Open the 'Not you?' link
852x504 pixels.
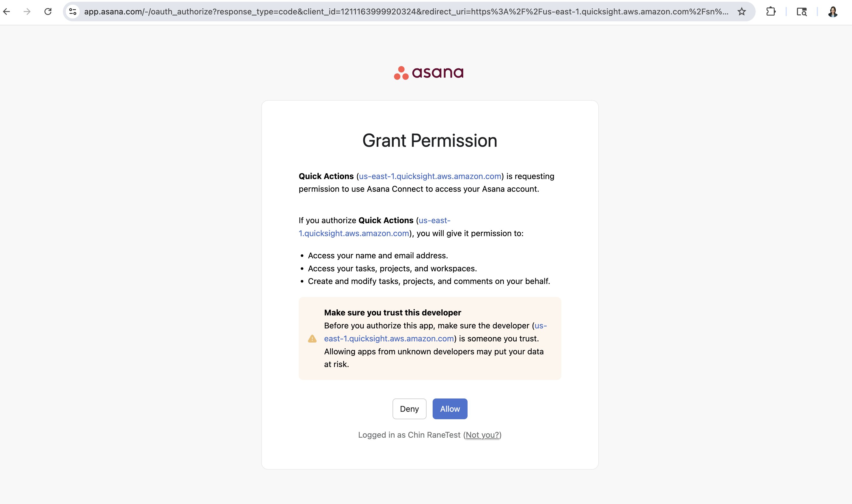point(483,435)
